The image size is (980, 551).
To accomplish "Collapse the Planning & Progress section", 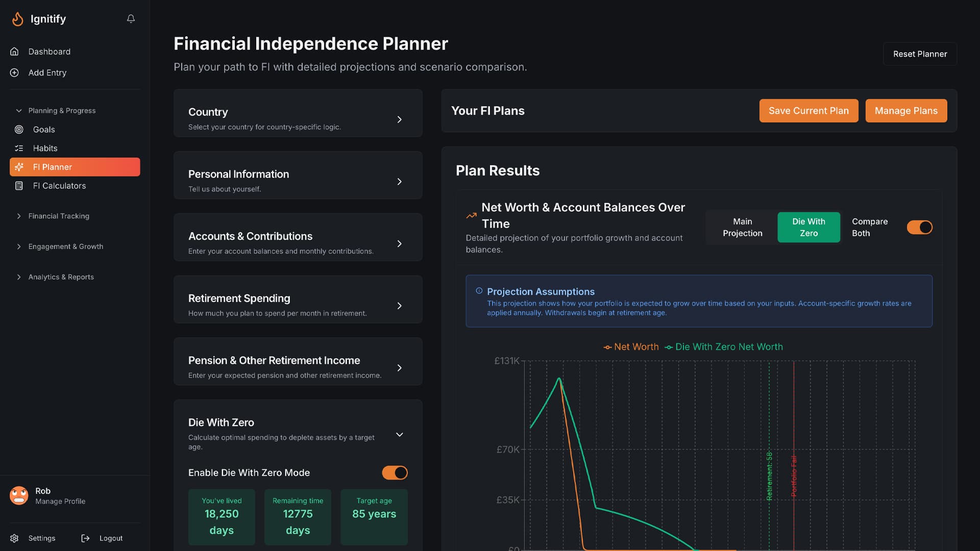I will [x=19, y=111].
